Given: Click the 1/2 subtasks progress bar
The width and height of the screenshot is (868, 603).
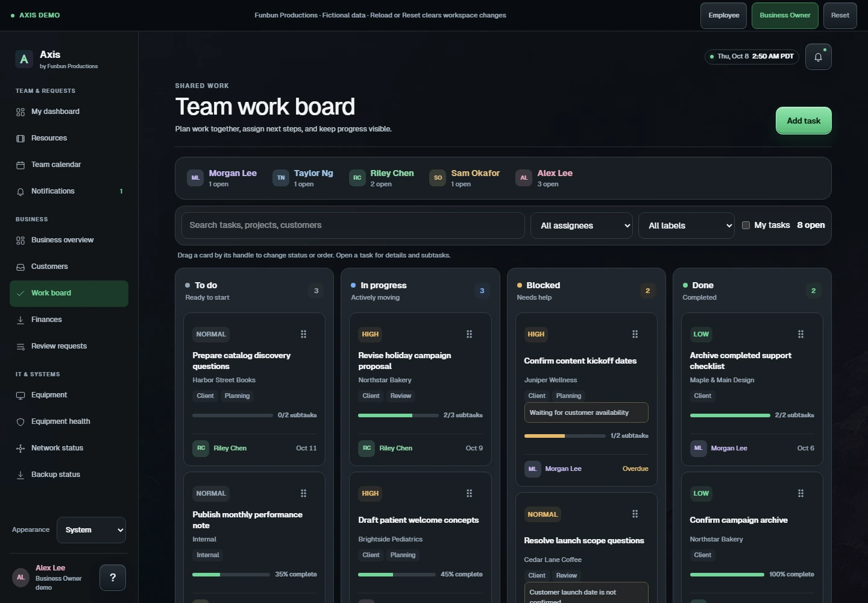Looking at the screenshot, I should 565,436.
